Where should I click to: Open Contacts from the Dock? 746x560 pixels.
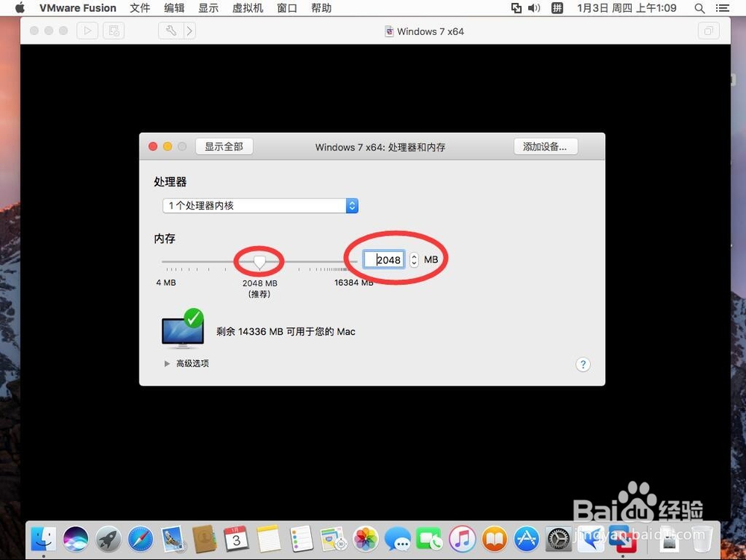(204, 539)
